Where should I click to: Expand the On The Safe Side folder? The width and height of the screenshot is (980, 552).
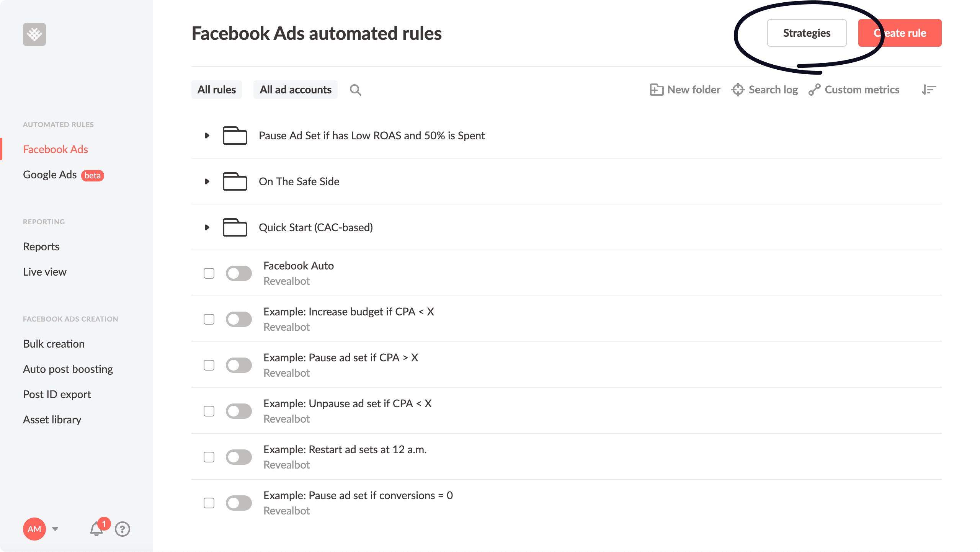pyautogui.click(x=207, y=181)
